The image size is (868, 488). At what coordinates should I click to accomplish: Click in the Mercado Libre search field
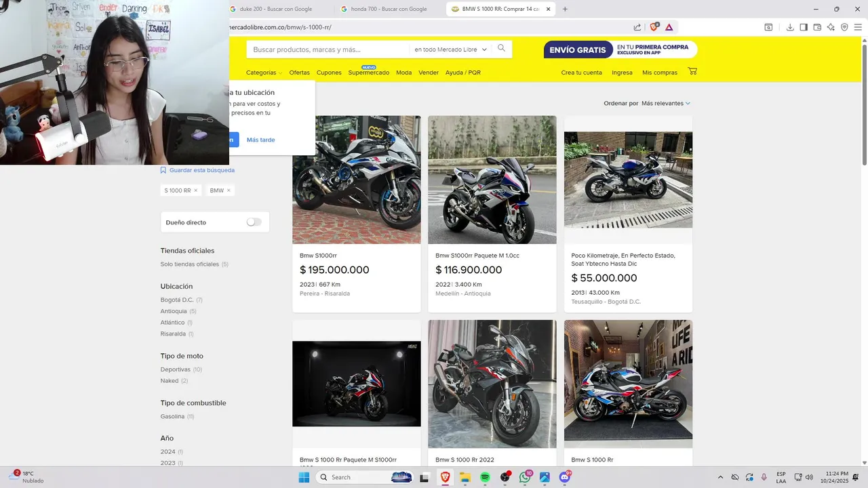(x=329, y=49)
